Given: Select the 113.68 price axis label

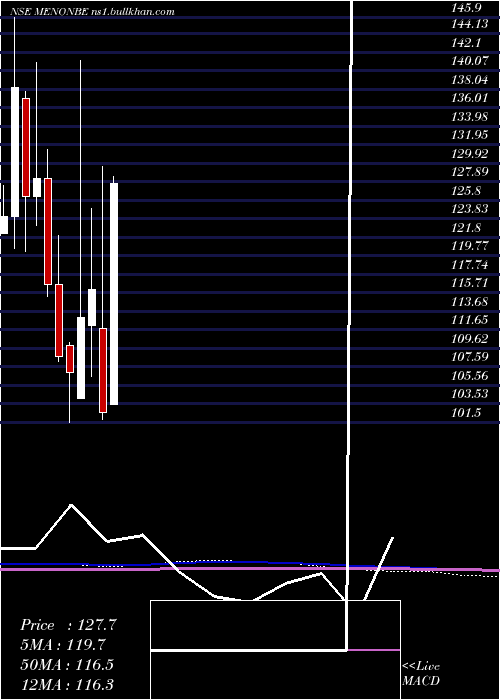Looking at the screenshot, I should pos(470,302).
